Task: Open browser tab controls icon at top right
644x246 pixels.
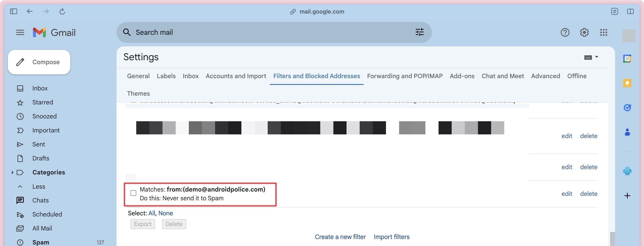Action: tap(614, 11)
